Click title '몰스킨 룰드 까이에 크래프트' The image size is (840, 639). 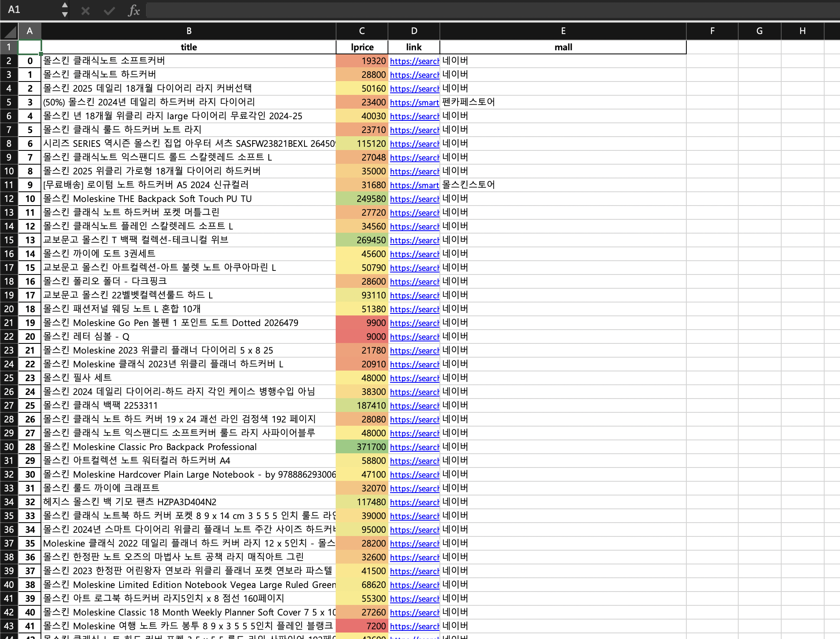click(101, 488)
